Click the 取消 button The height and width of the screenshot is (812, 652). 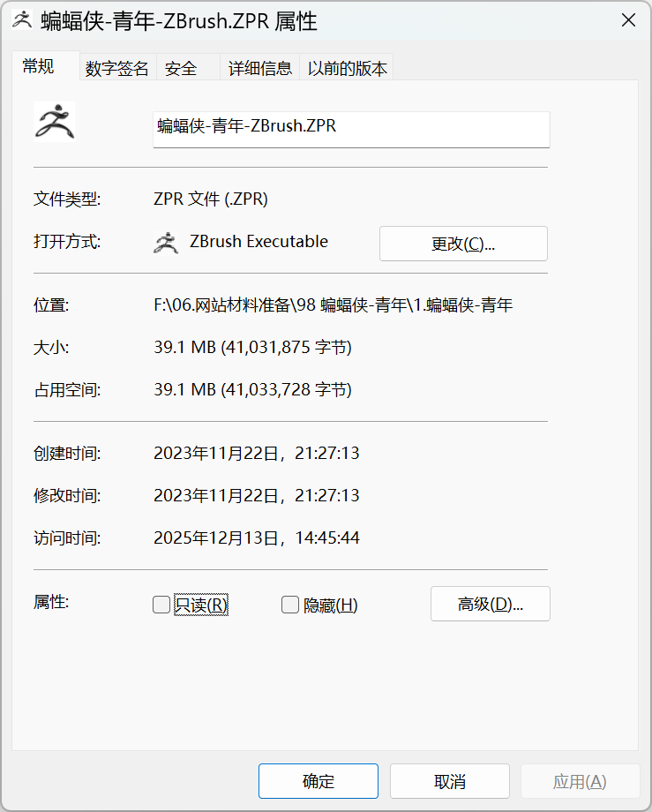[450, 781]
